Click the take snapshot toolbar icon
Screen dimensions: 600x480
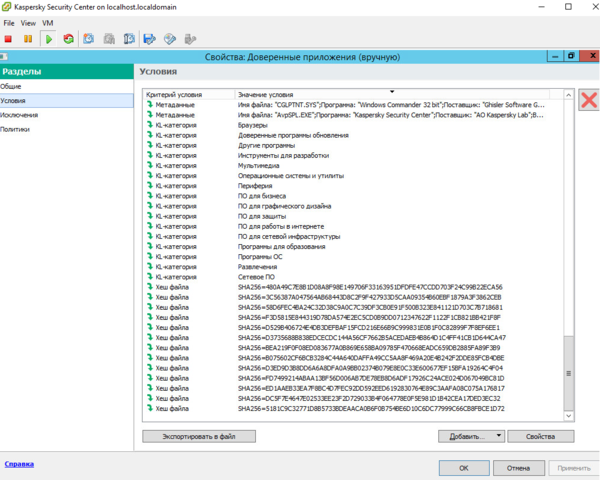[x=88, y=39]
